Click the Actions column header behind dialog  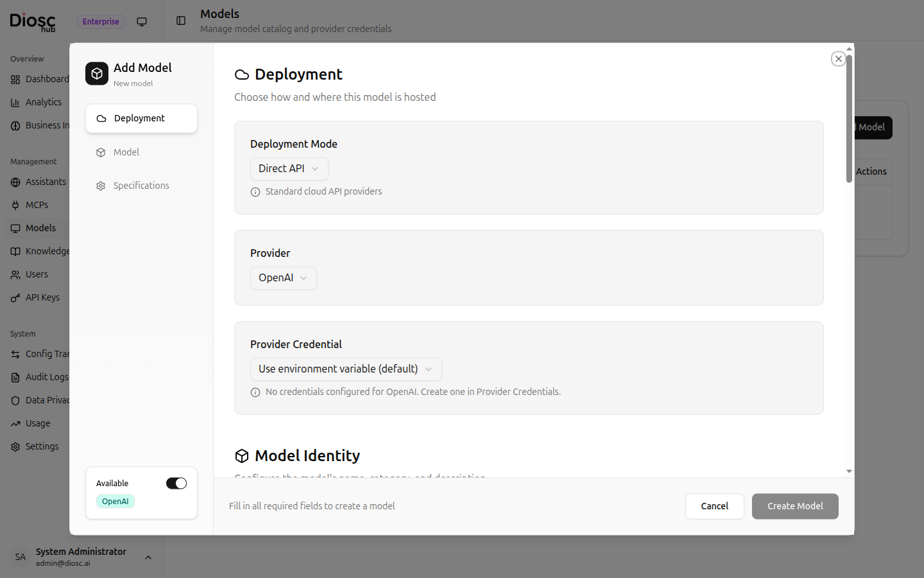click(x=871, y=172)
